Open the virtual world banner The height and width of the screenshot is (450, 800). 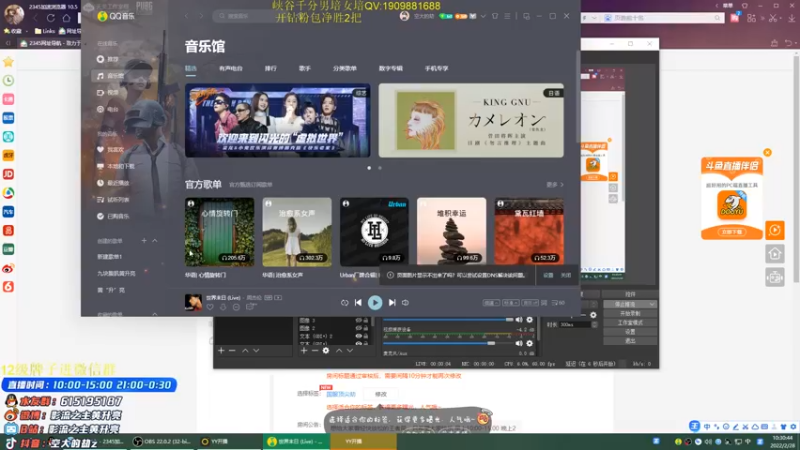[x=278, y=120]
